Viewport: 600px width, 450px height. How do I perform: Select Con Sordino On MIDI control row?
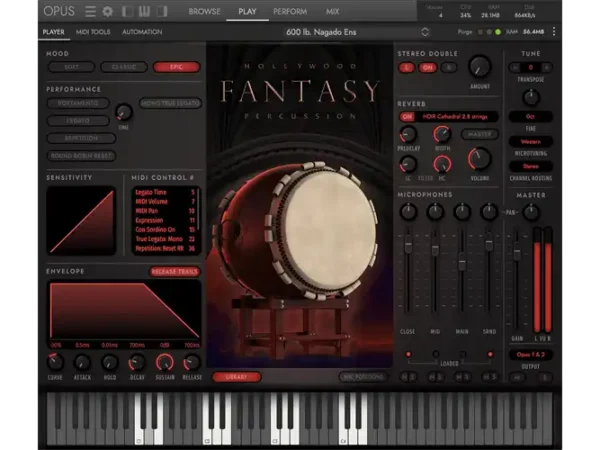pyautogui.click(x=165, y=230)
